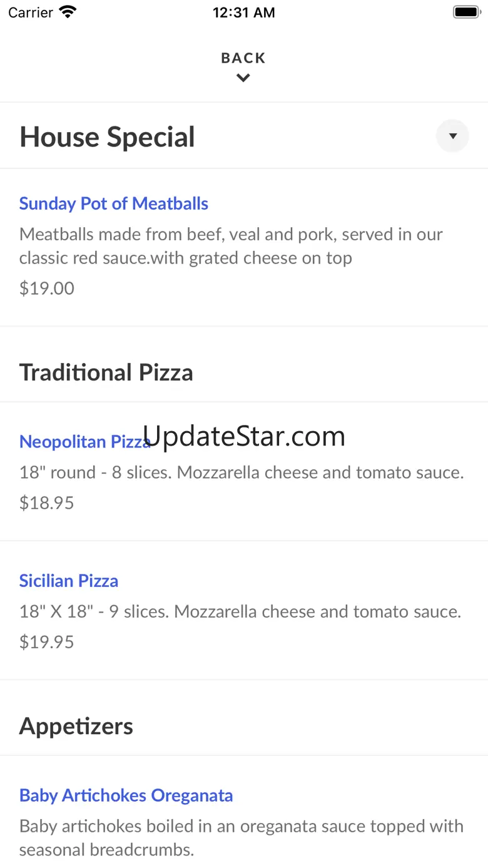This screenshot has width=488, height=868.
Task: Click the 18" X 18" 9 slices description
Action: point(240,611)
